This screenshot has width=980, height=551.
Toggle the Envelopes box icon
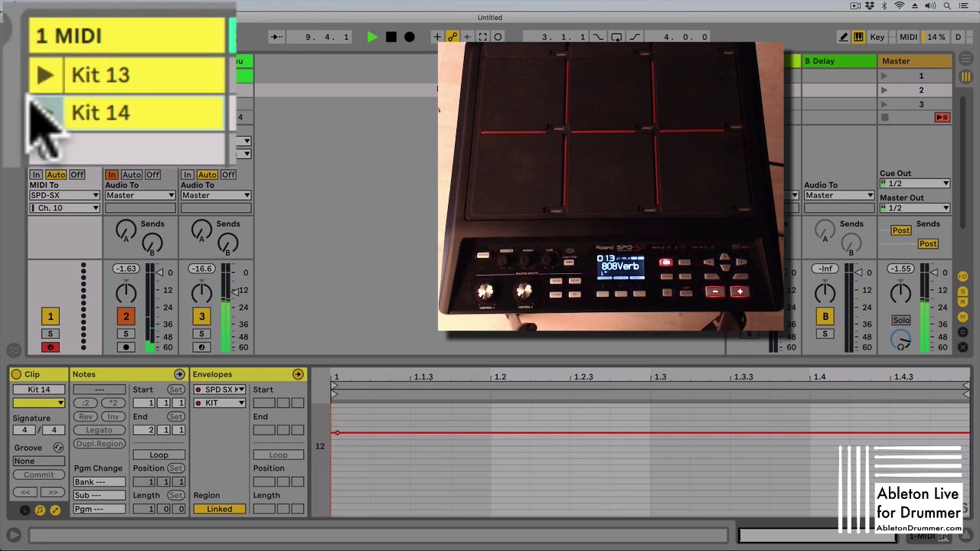pyautogui.click(x=55, y=510)
